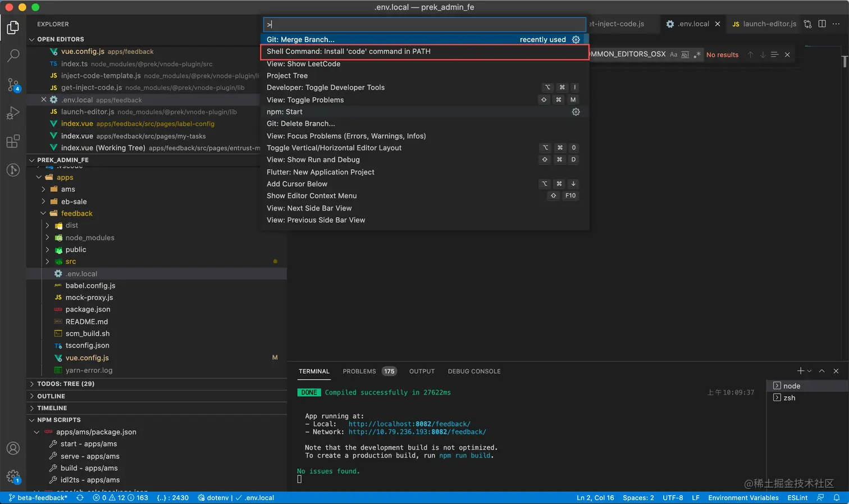Toggle Match Case in find widget
Viewport: 849px width, 504px height.
(673, 54)
